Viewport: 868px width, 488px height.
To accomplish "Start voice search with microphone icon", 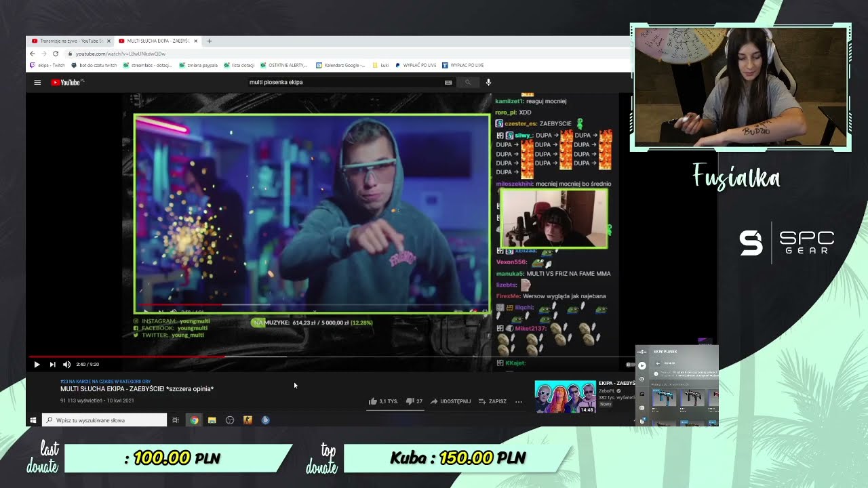I will click(488, 83).
